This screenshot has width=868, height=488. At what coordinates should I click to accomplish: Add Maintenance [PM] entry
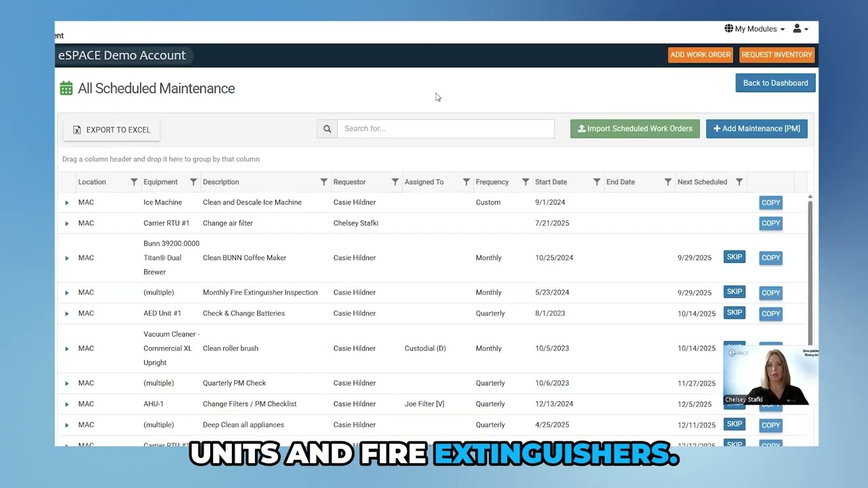click(756, 129)
